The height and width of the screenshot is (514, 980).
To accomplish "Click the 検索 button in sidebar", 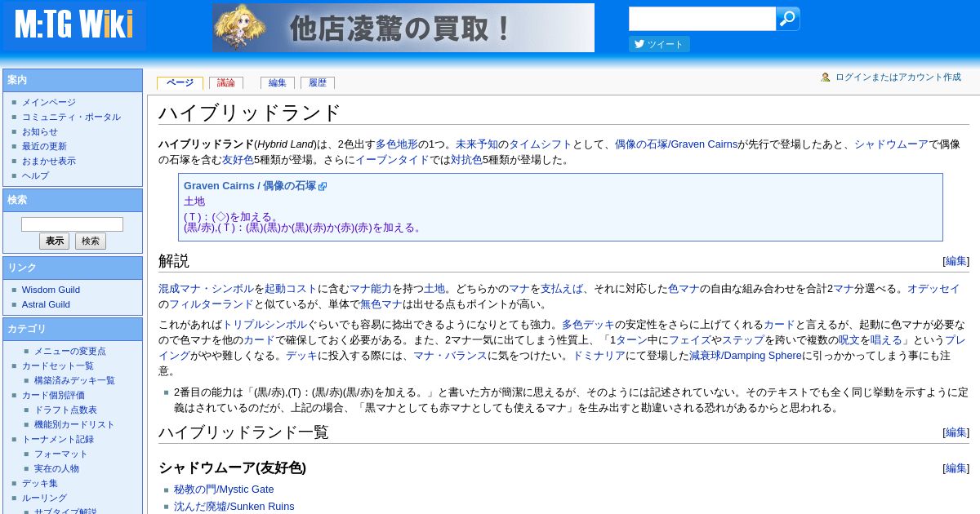I will point(91,241).
